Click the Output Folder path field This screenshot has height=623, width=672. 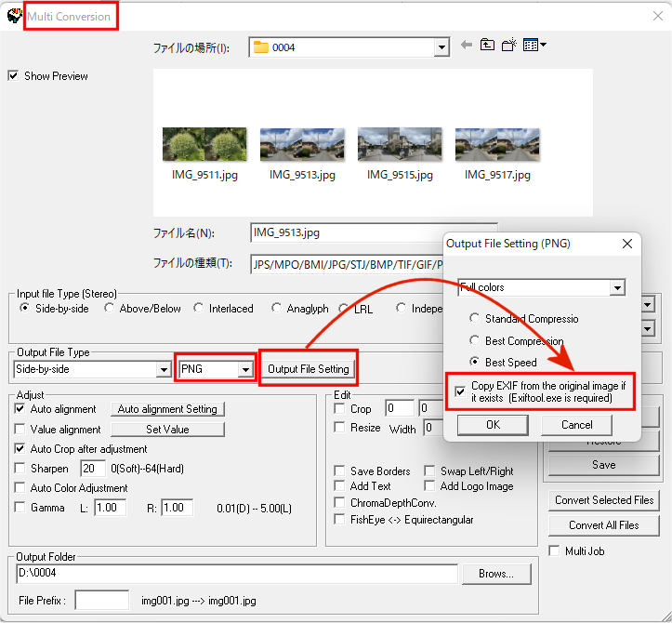pos(237,574)
